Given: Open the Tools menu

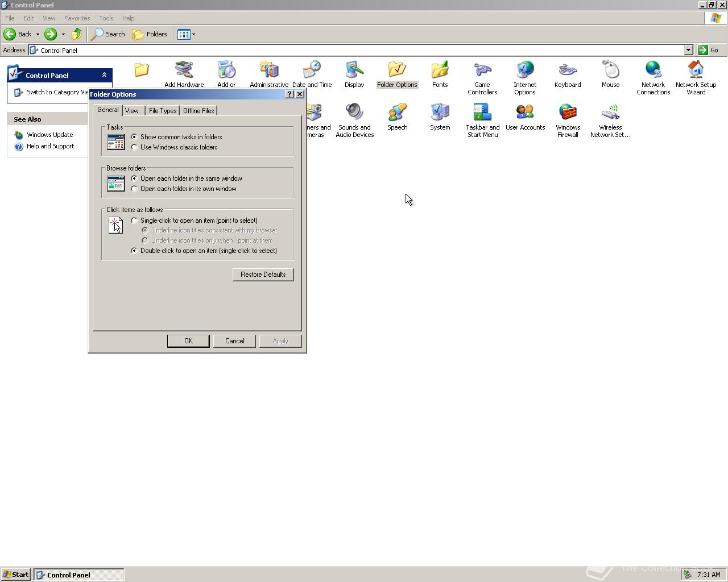Looking at the screenshot, I should (x=106, y=18).
